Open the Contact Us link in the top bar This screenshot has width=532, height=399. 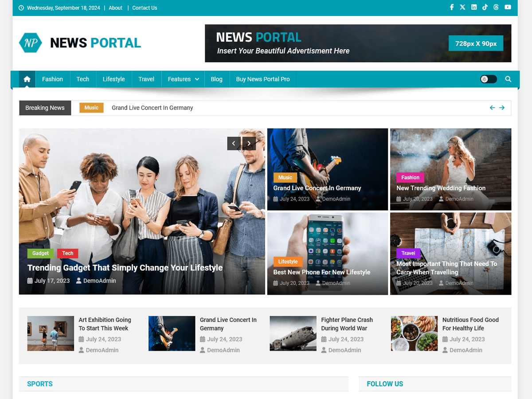point(145,8)
